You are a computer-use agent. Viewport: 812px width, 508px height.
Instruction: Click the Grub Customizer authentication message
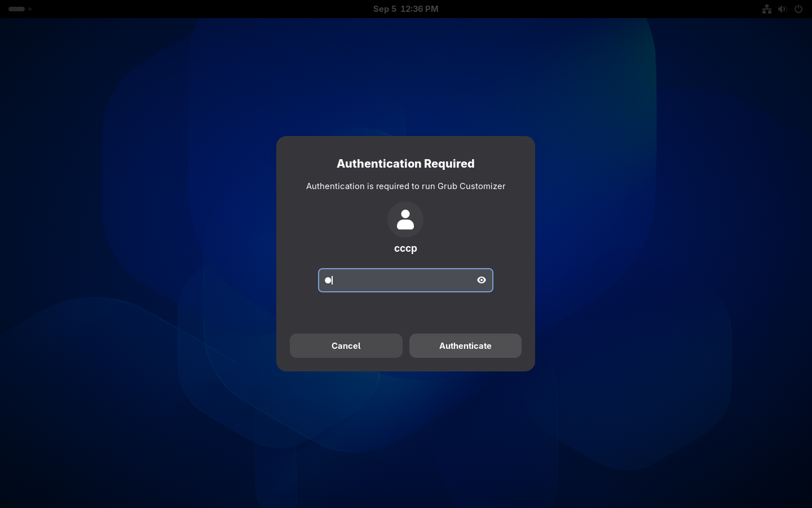click(405, 186)
